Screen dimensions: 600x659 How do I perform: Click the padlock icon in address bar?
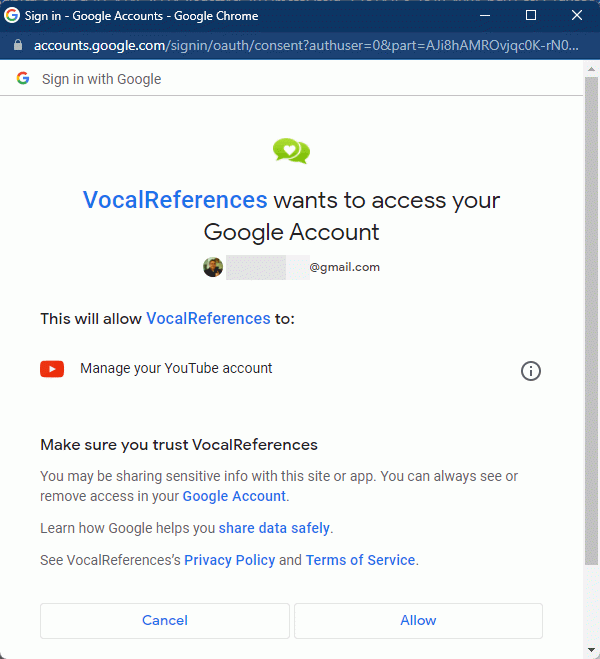click(18, 45)
